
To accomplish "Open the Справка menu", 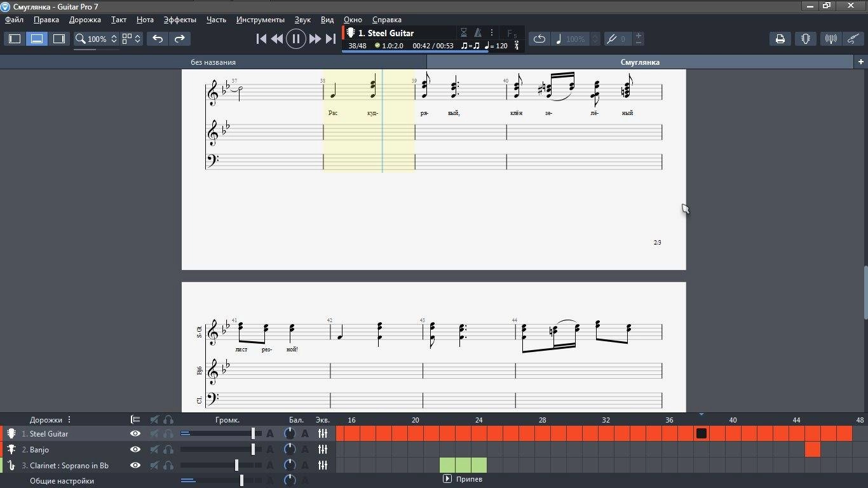I will click(386, 20).
